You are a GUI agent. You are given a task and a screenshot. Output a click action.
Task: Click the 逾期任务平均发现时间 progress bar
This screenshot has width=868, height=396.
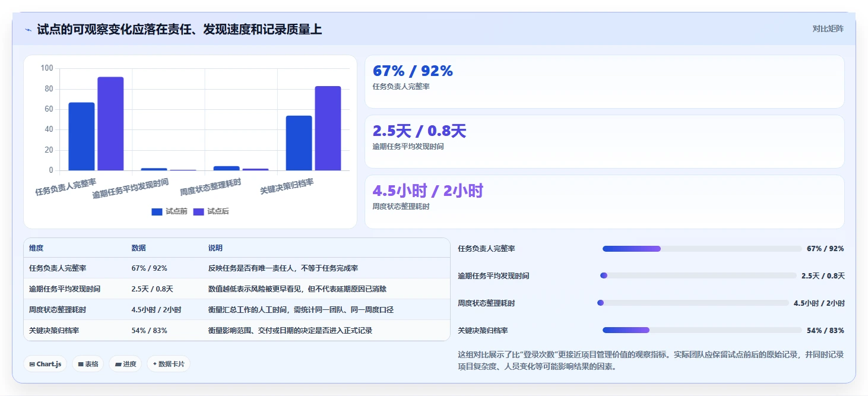(x=698, y=275)
